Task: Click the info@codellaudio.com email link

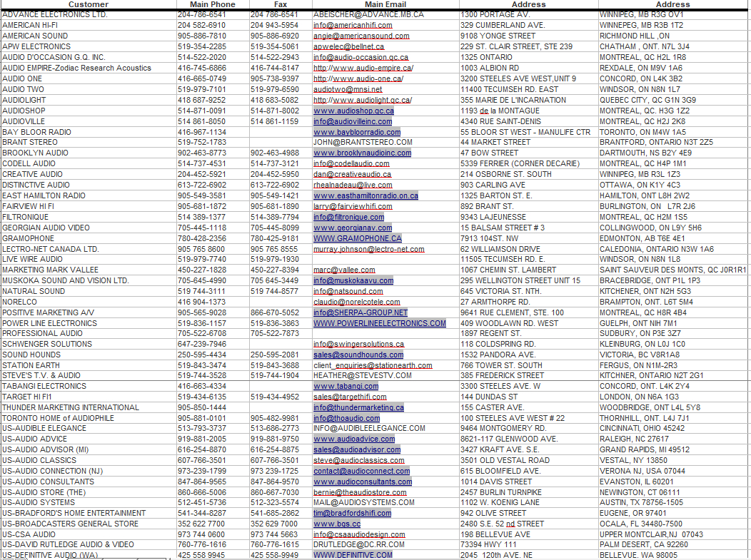Action: point(351,163)
